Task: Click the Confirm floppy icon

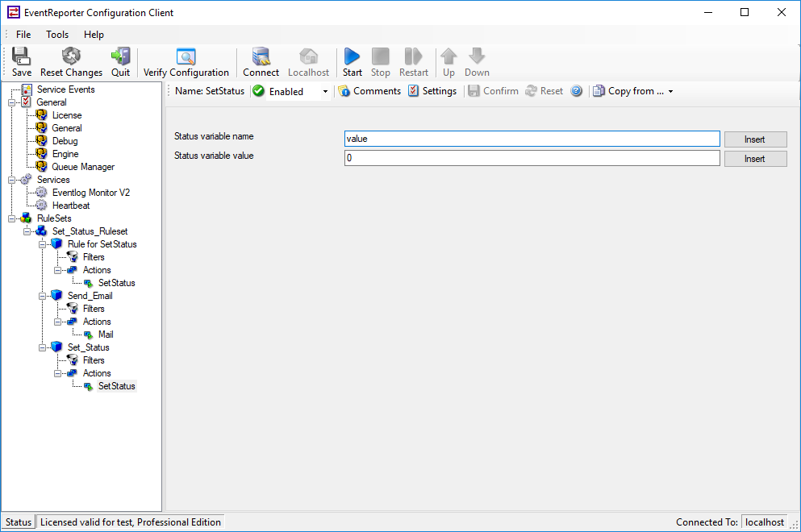Action: pos(474,91)
